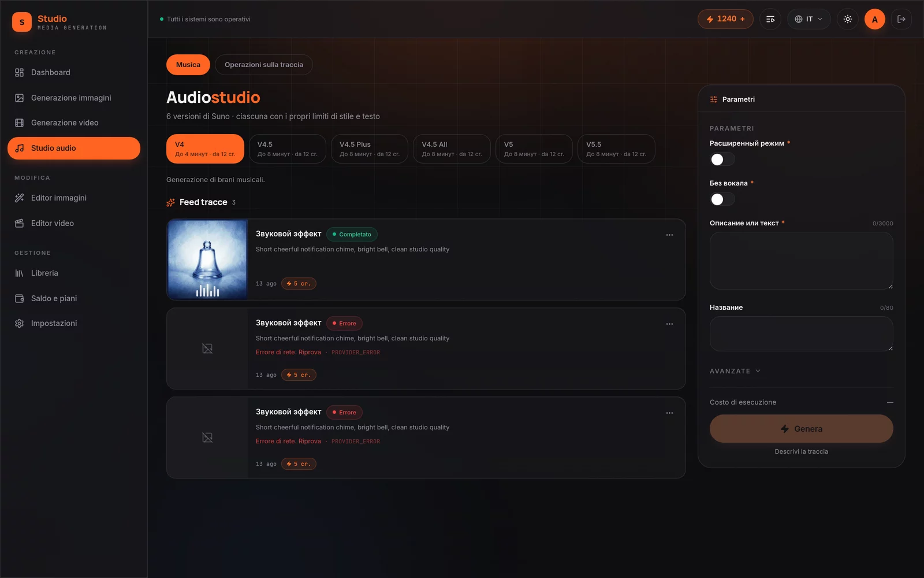Open the IT language dropdown

[x=808, y=19]
